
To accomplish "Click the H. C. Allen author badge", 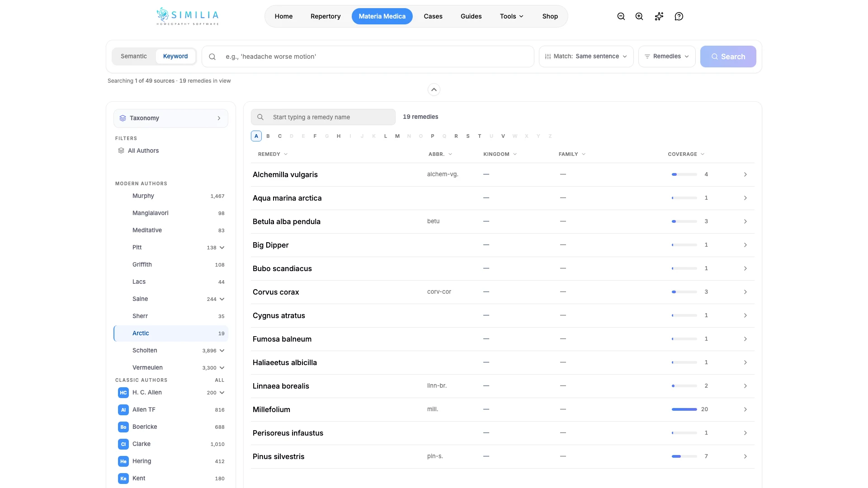I will tap(123, 393).
